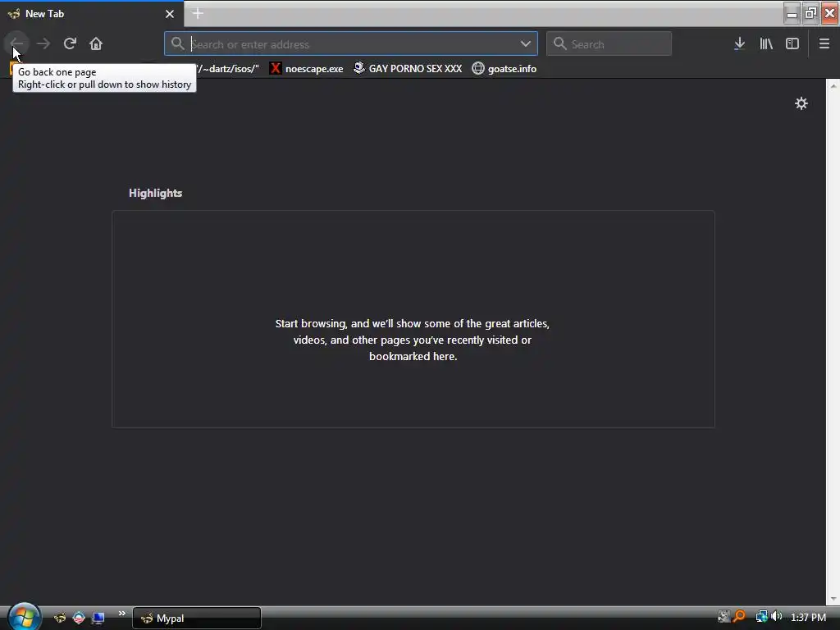Open a new tab with the plus button
The height and width of the screenshot is (630, 840).
pyautogui.click(x=198, y=14)
